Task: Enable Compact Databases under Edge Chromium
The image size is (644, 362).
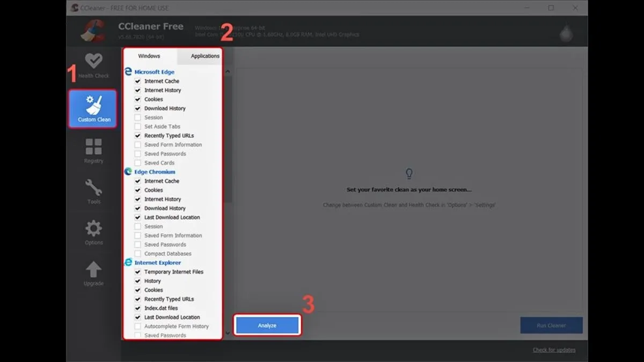Action: 138,254
